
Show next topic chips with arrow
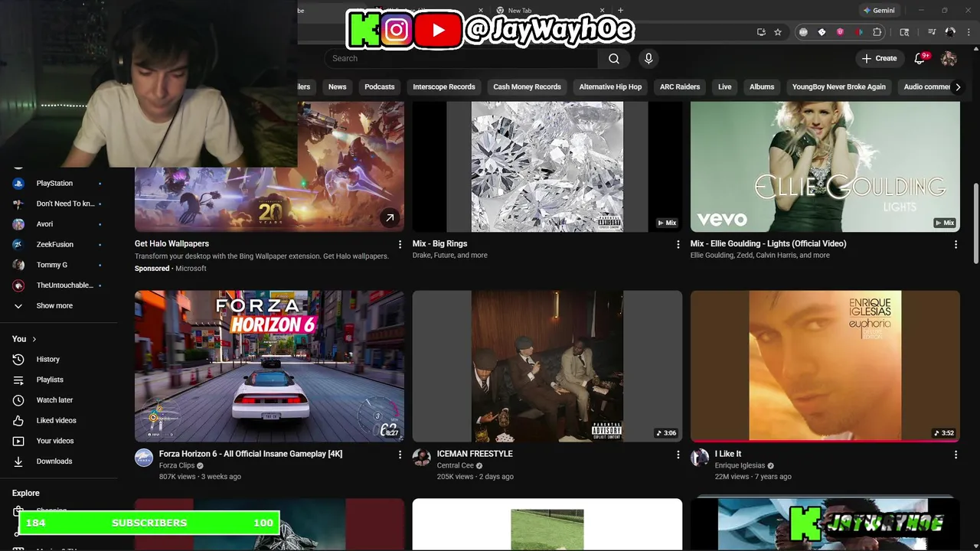point(958,87)
